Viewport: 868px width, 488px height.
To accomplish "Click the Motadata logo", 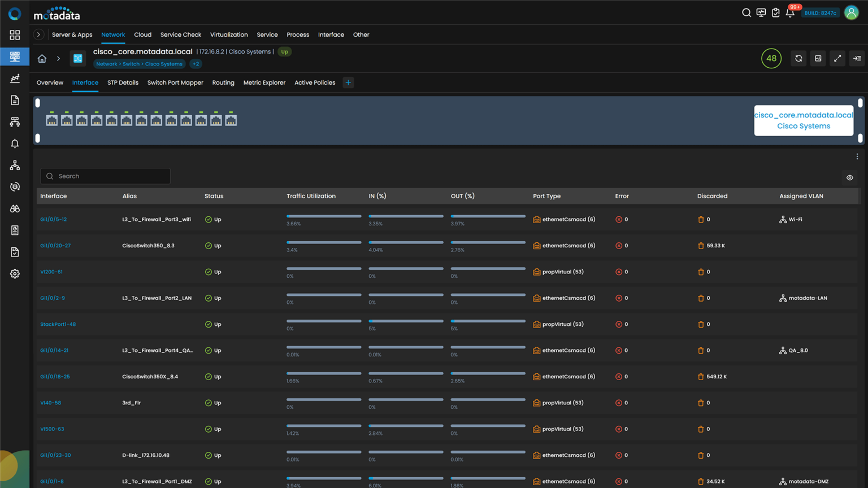I will (57, 13).
